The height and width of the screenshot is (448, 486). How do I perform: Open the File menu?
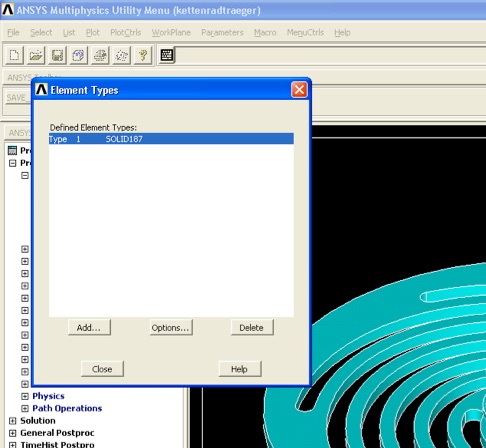(13, 33)
